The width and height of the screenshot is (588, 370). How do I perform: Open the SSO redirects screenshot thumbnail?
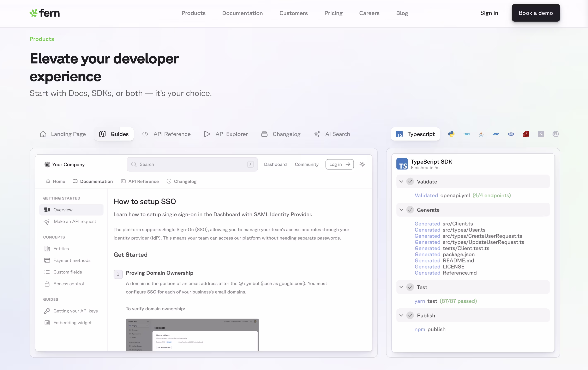192,335
